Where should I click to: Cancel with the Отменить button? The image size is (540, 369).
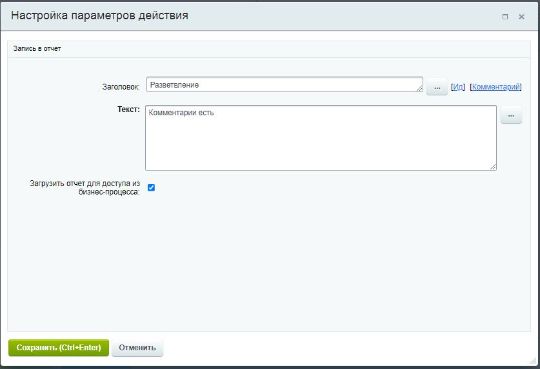(x=137, y=348)
